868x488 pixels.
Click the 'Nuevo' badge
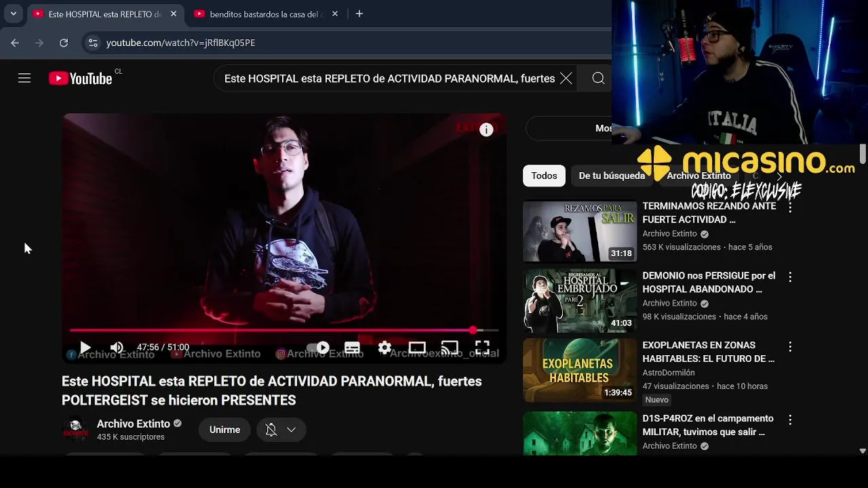click(656, 400)
